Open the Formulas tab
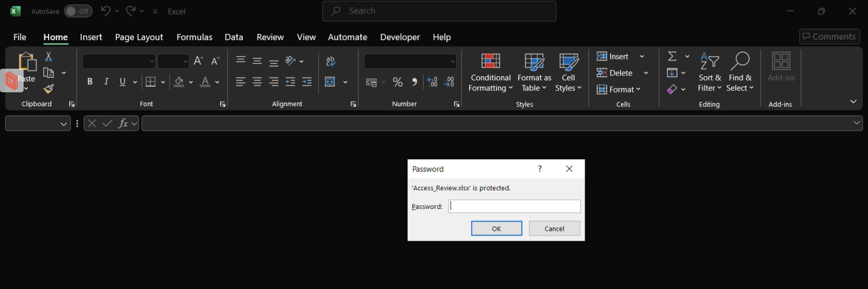Viewport: 868px width, 289px height. click(194, 37)
